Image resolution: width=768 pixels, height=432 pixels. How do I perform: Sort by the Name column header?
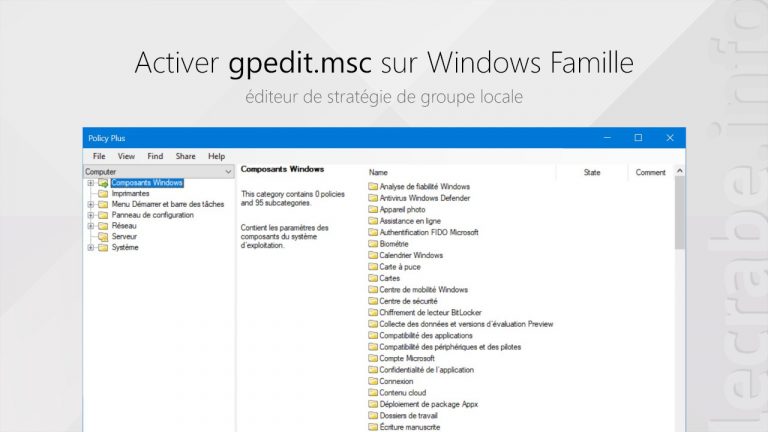tap(378, 172)
